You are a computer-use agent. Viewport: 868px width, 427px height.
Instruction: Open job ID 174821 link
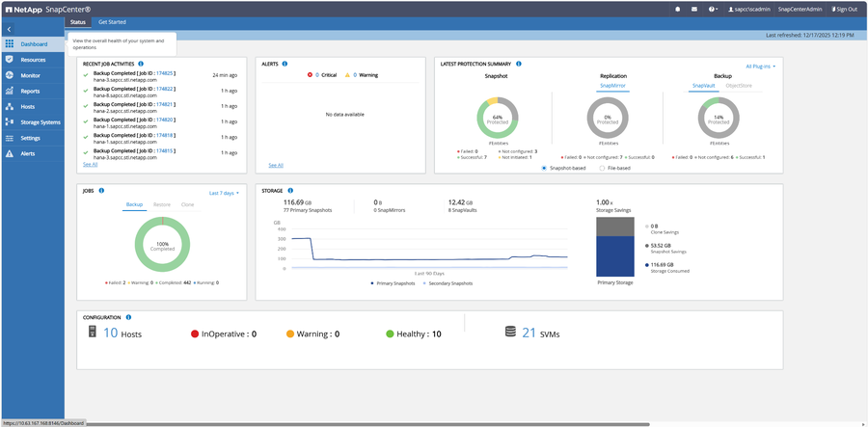point(164,104)
